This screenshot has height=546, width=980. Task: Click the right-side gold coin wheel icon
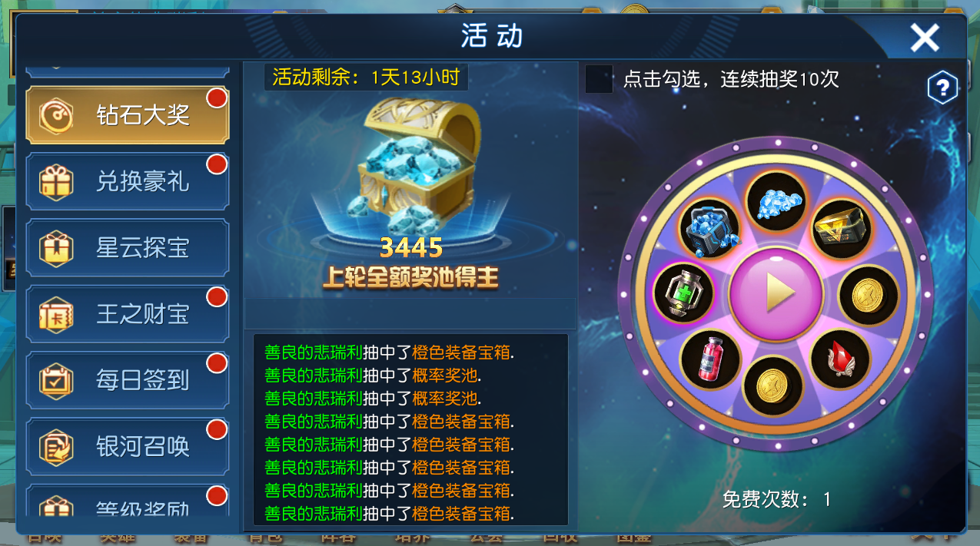pyautogui.click(x=869, y=294)
